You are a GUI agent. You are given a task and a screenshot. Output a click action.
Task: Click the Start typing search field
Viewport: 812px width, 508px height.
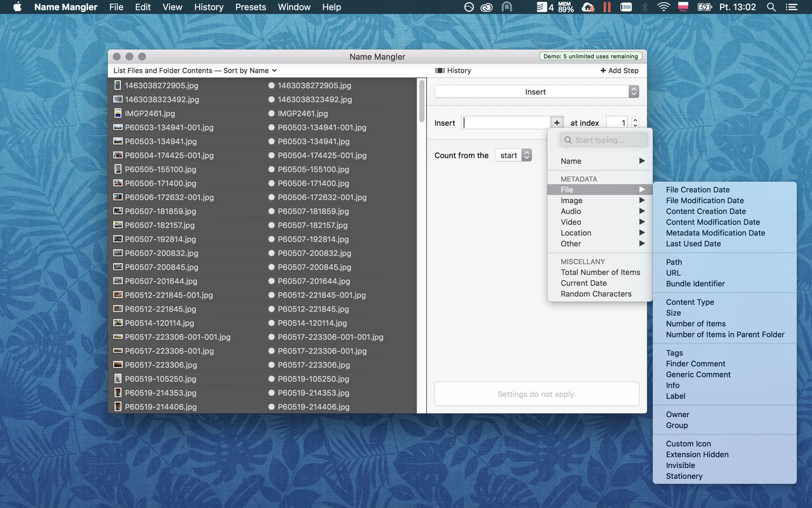pyautogui.click(x=604, y=140)
